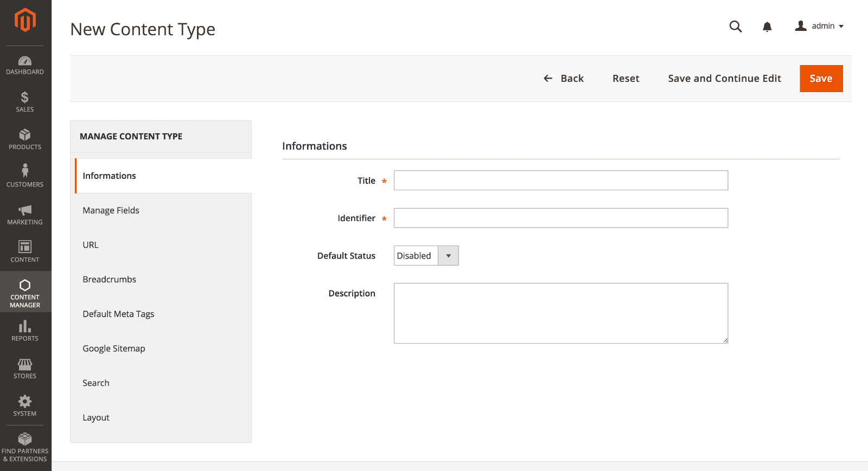Click Save and Continue Edit
This screenshot has height=471, width=868.
point(725,79)
